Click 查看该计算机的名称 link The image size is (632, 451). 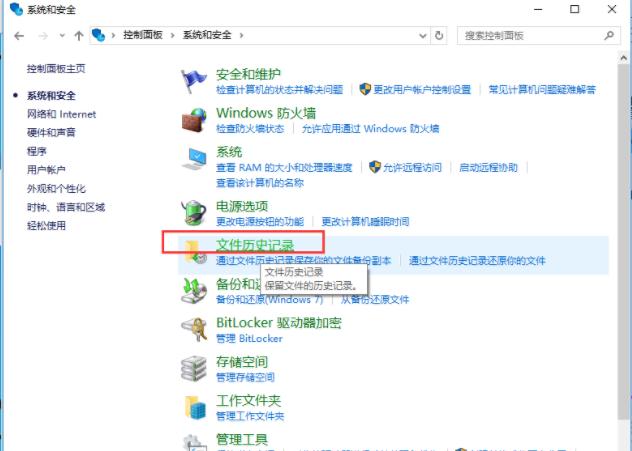tap(260, 183)
